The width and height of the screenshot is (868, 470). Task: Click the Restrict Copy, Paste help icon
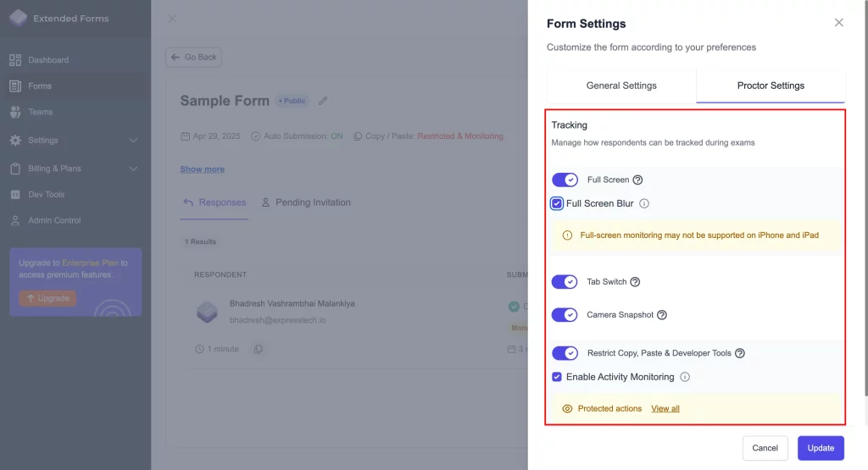click(x=739, y=353)
